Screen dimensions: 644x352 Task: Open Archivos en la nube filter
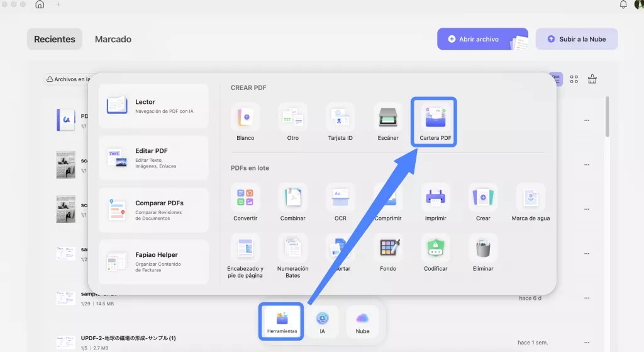68,79
